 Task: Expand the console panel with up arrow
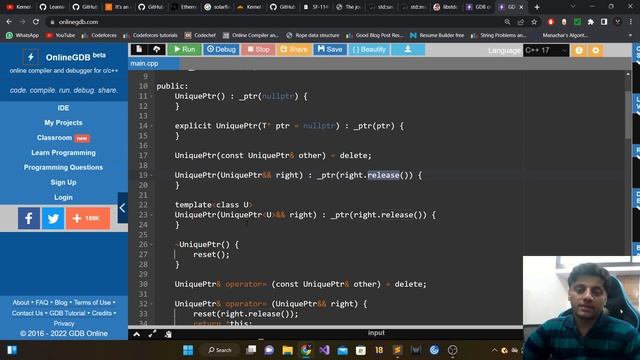137,334
